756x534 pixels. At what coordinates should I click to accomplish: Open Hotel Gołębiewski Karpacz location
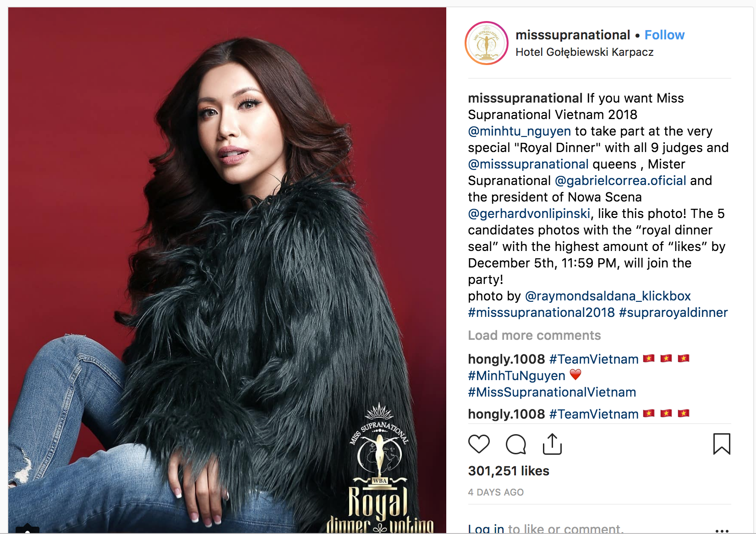585,52
